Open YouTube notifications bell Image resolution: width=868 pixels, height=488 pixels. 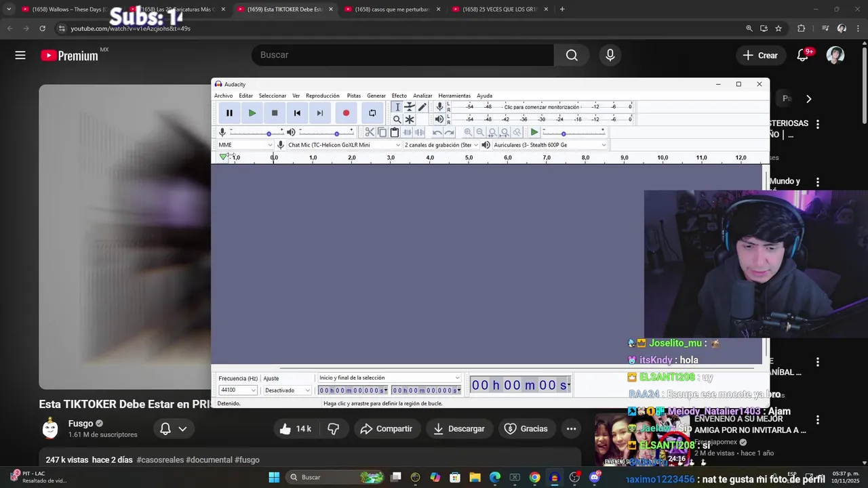pyautogui.click(x=803, y=55)
